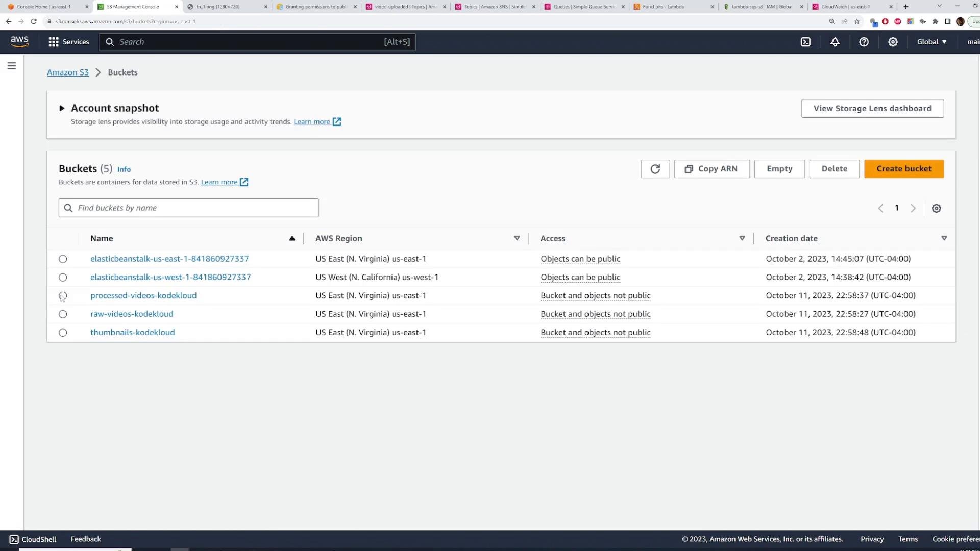Open table preferences gear icon
Screen dimensions: 980x551
coord(936,208)
